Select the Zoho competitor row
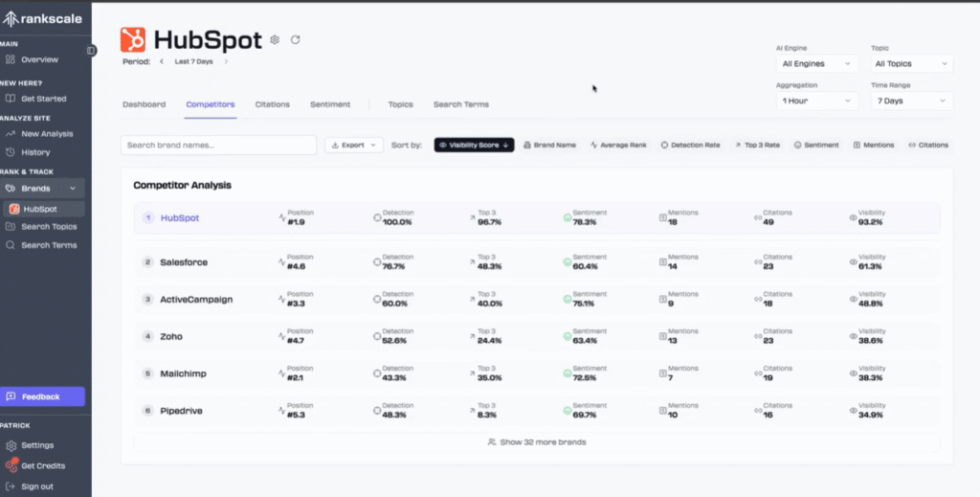Image resolution: width=980 pixels, height=497 pixels. tap(537, 336)
